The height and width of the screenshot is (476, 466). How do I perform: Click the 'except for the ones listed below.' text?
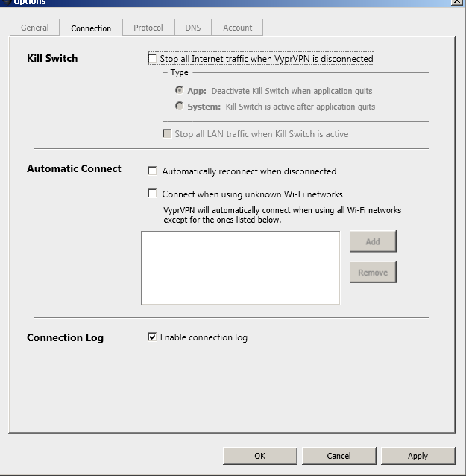point(222,220)
